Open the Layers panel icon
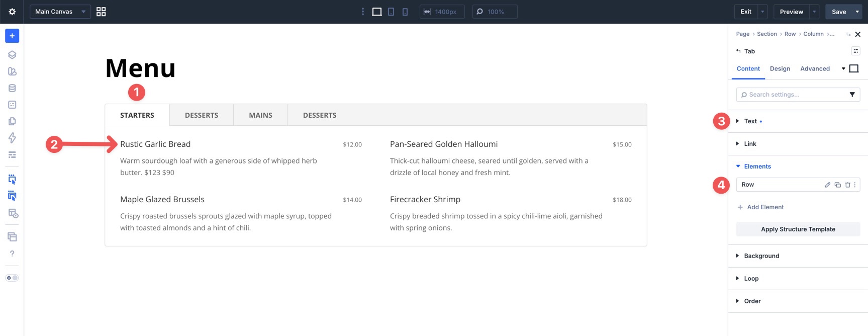This screenshot has height=336, width=868. [12, 55]
